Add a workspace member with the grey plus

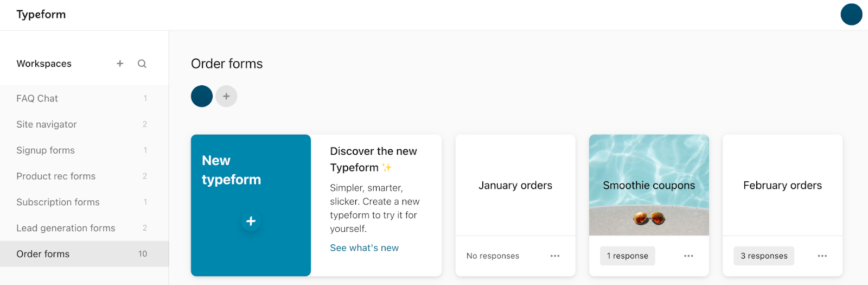point(226,96)
